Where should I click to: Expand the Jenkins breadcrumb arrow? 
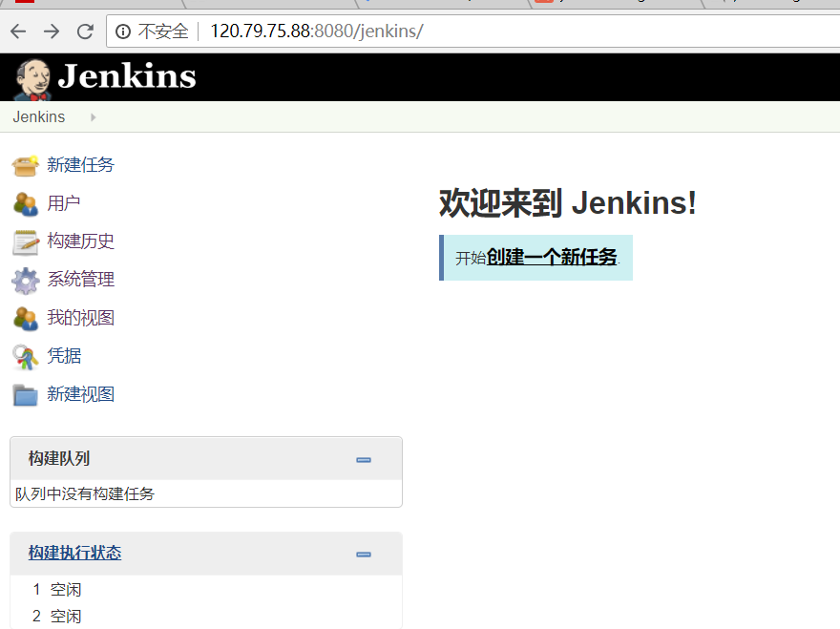94,117
